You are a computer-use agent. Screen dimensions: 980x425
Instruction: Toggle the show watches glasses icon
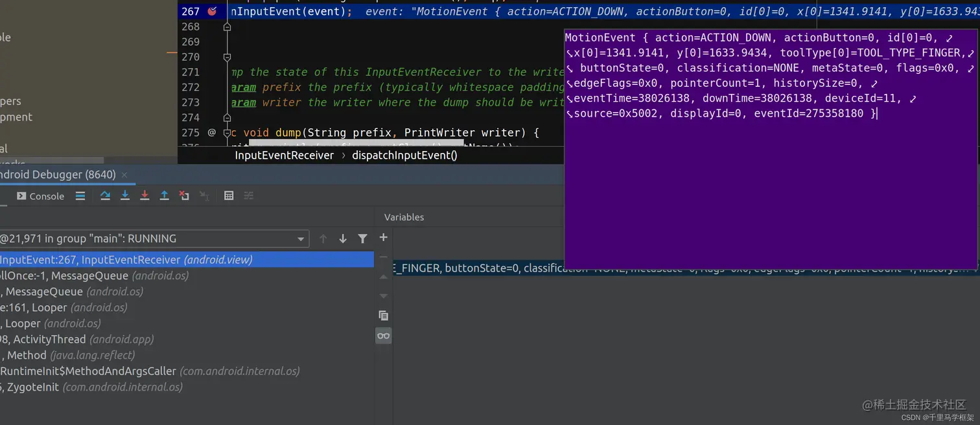pyautogui.click(x=383, y=336)
